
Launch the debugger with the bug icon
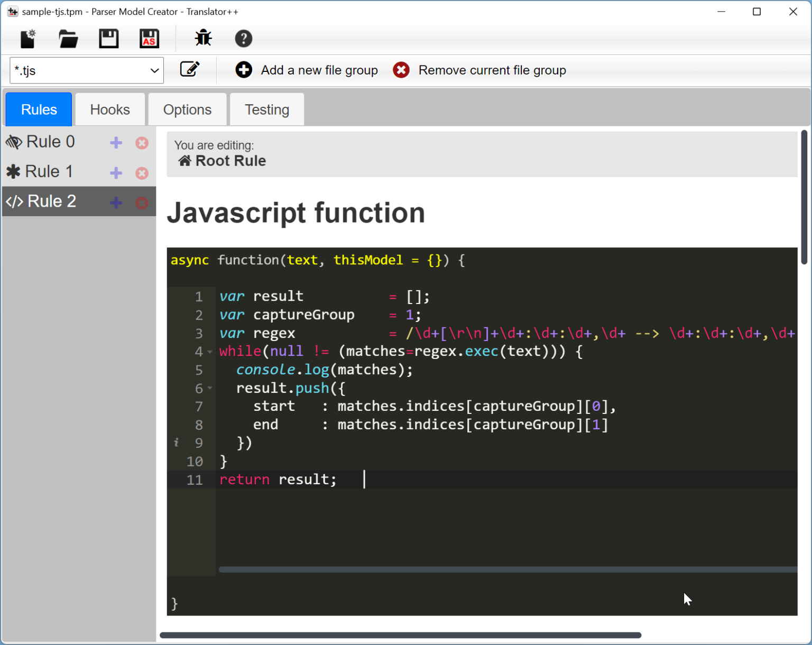point(203,38)
